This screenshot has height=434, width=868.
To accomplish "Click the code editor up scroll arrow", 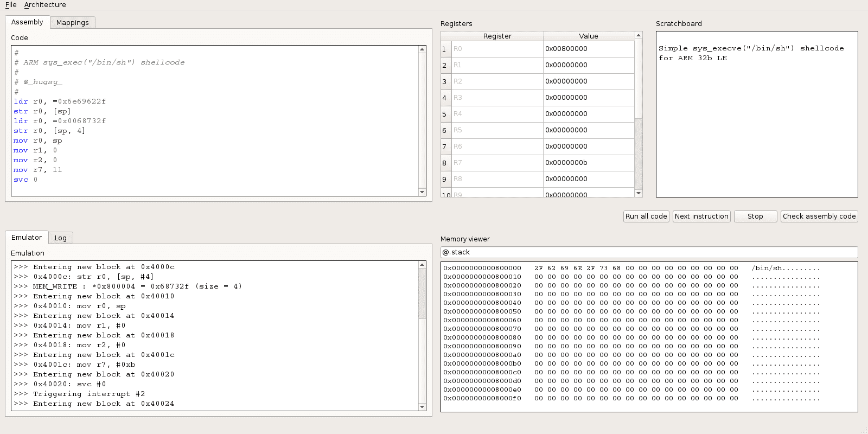I will click(x=422, y=49).
